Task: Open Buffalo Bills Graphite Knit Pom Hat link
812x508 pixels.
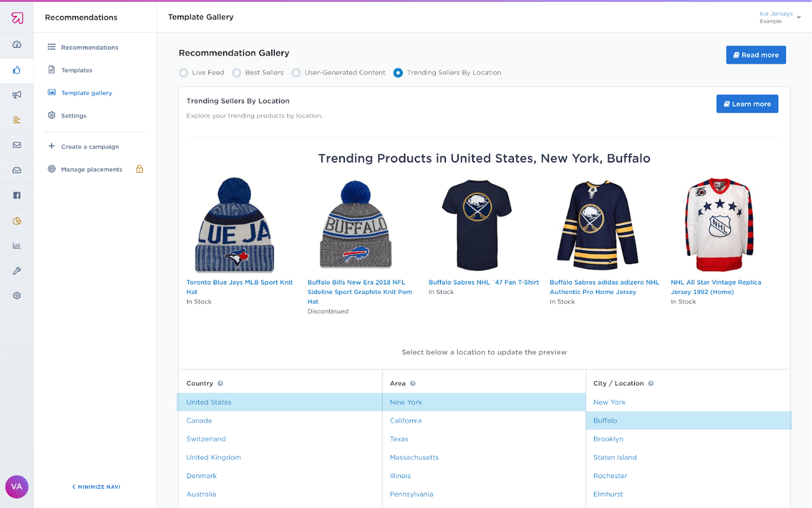Action: [x=360, y=292]
